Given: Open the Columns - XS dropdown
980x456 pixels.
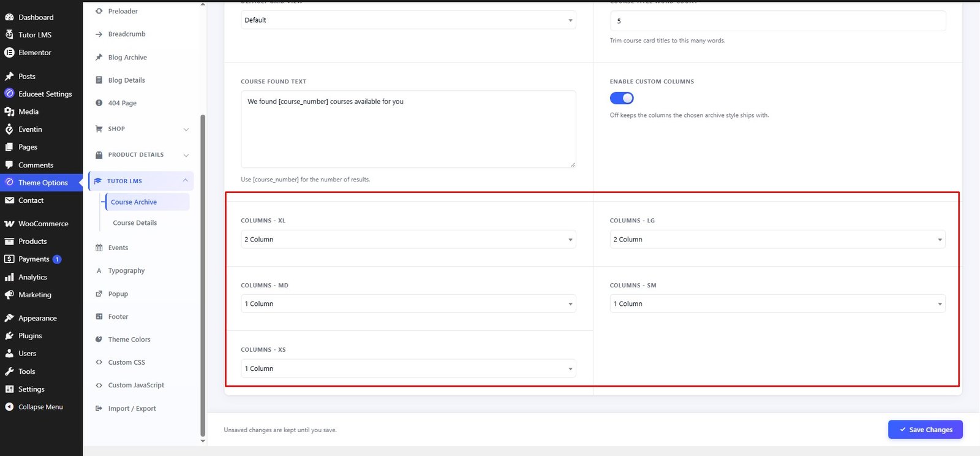Looking at the screenshot, I should (409, 368).
